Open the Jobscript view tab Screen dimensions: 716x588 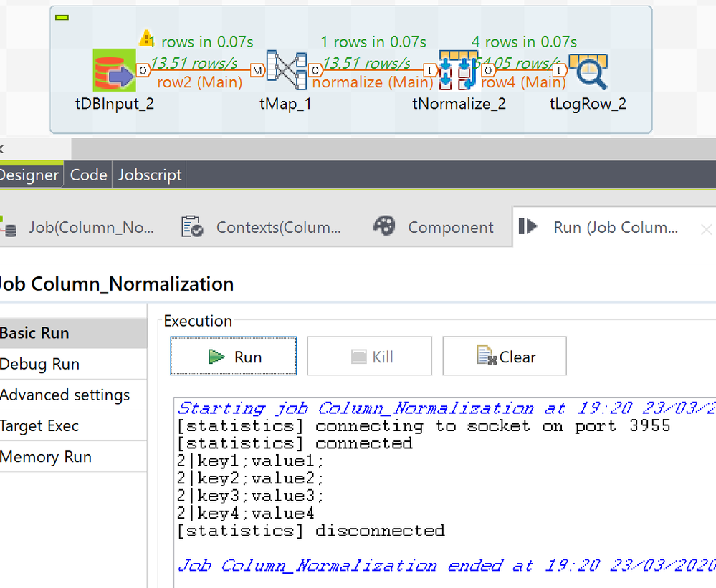click(x=150, y=175)
